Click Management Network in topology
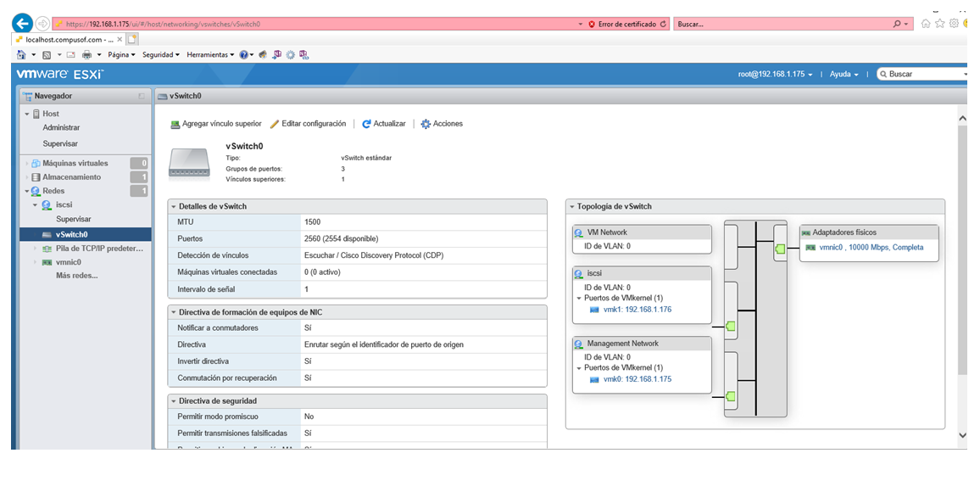 coord(622,344)
